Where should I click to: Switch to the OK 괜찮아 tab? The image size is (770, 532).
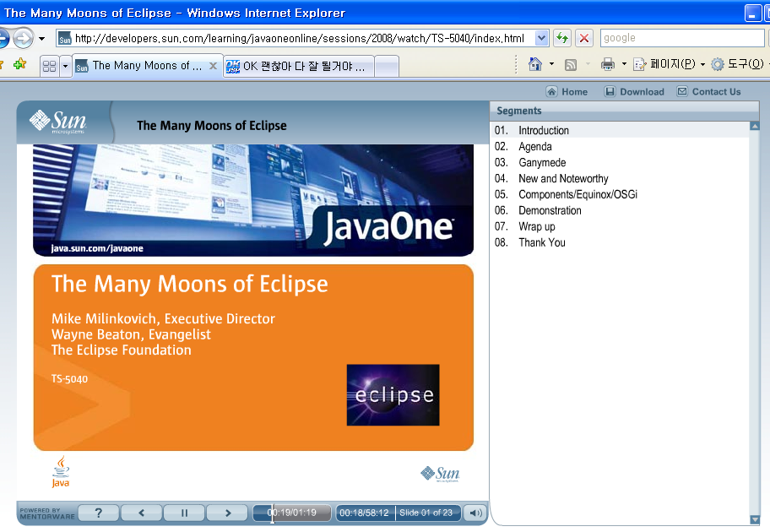click(x=299, y=67)
